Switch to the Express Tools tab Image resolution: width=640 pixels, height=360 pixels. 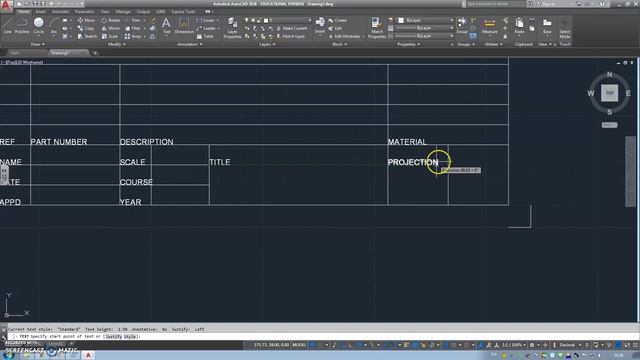pos(183,11)
